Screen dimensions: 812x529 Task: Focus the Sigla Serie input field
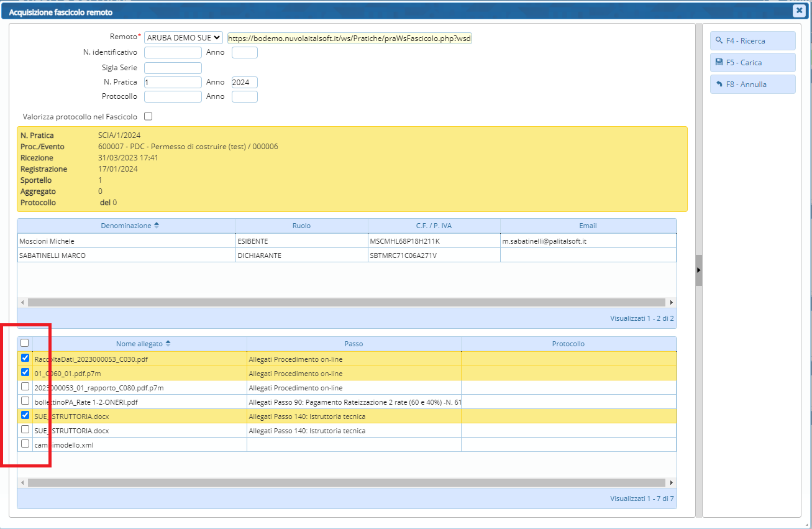tap(173, 68)
